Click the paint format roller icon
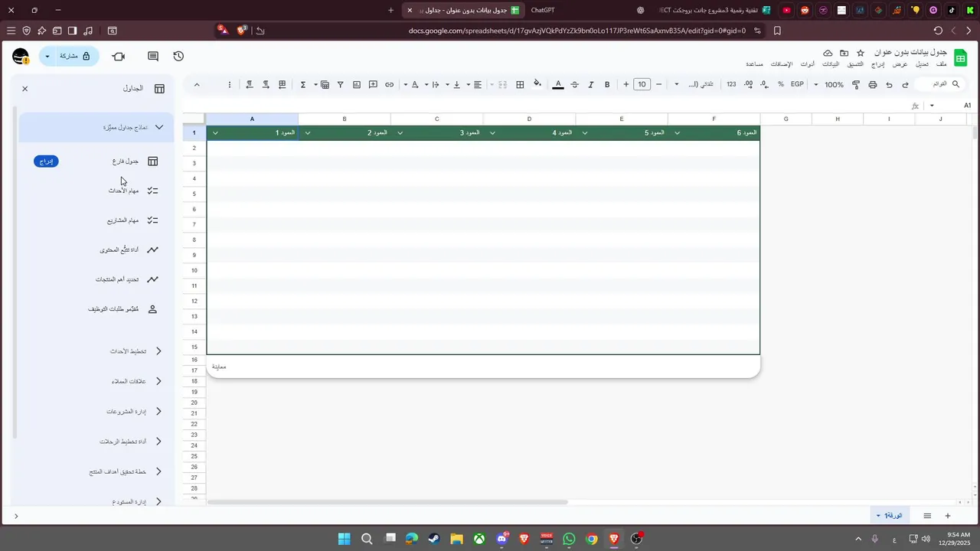 click(856, 85)
